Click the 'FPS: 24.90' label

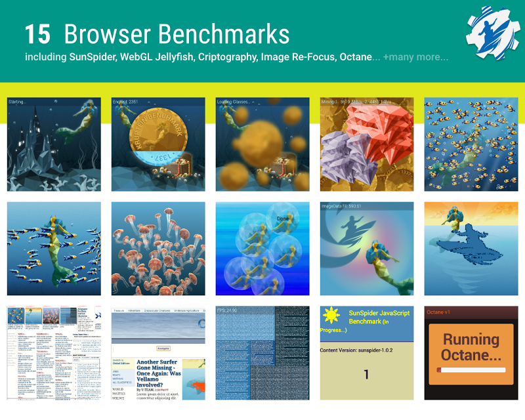pos(227,310)
